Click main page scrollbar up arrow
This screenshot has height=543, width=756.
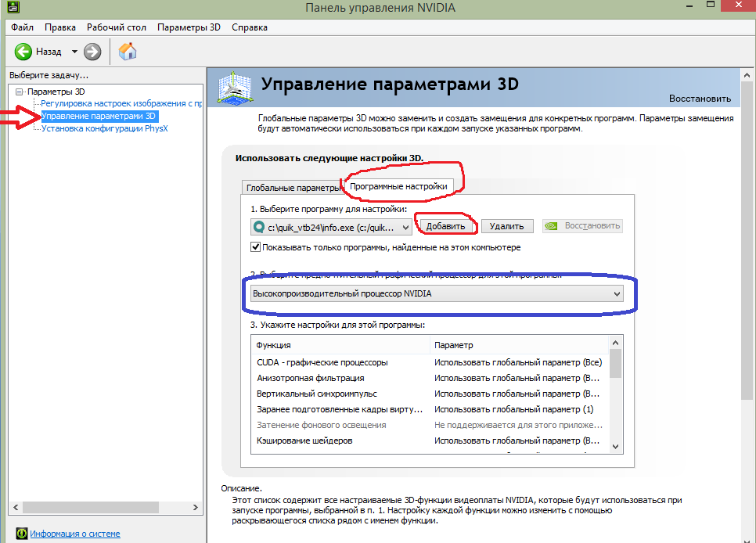(747, 75)
